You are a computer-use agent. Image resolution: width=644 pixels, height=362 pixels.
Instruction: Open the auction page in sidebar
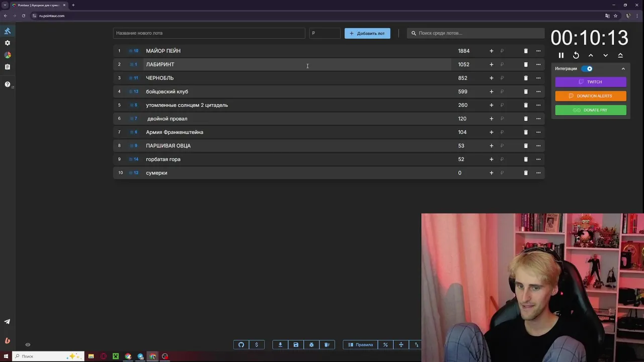tap(8, 31)
